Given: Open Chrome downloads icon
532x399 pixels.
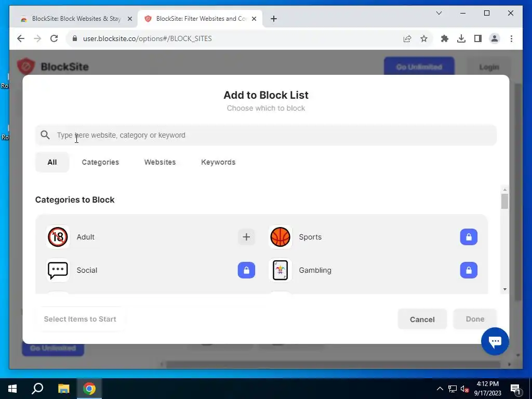Looking at the screenshot, I should pyautogui.click(x=461, y=38).
